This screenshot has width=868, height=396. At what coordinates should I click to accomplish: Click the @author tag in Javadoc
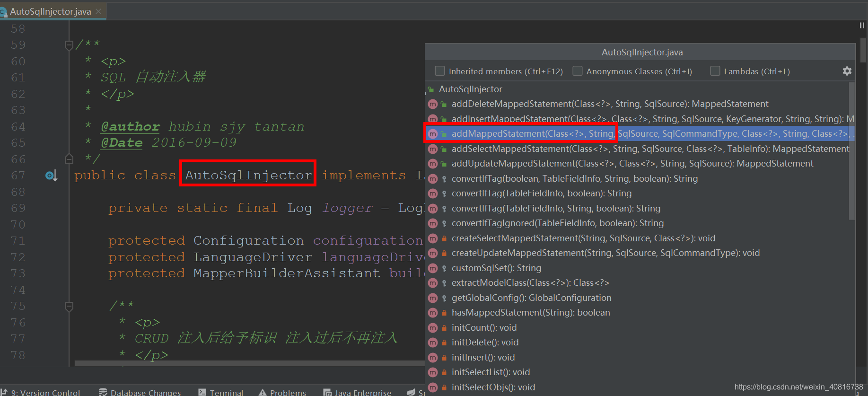(130, 127)
